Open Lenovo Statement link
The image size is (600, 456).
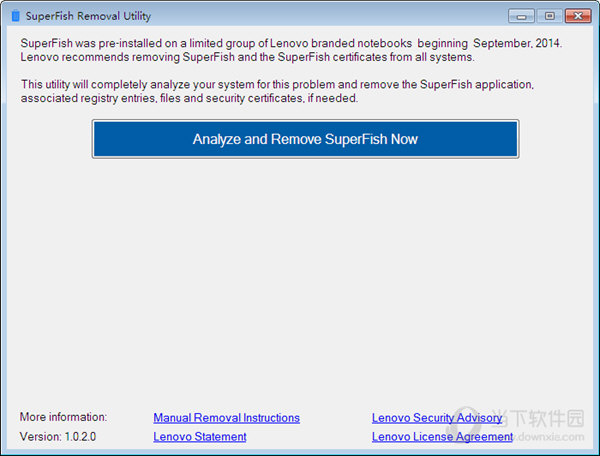[x=200, y=436]
